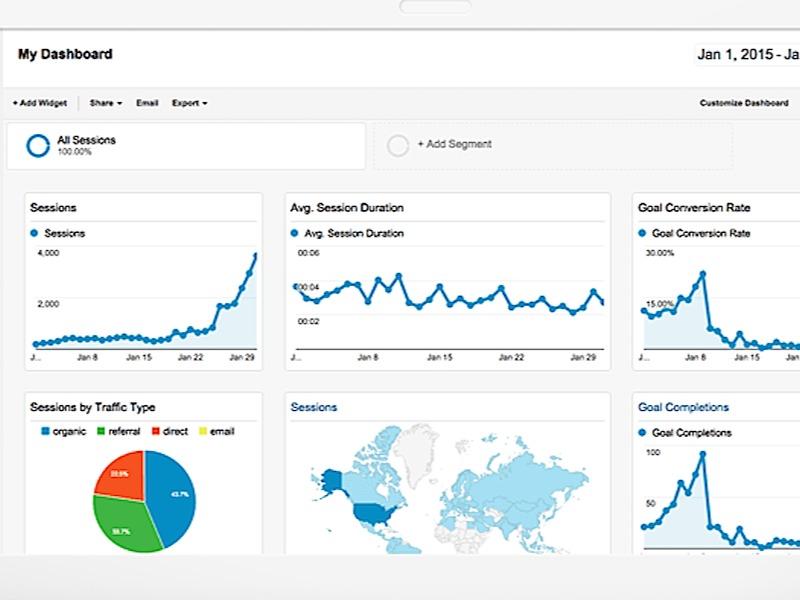The width and height of the screenshot is (800, 600).
Task: Click the Add Widget button
Action: pyautogui.click(x=40, y=103)
